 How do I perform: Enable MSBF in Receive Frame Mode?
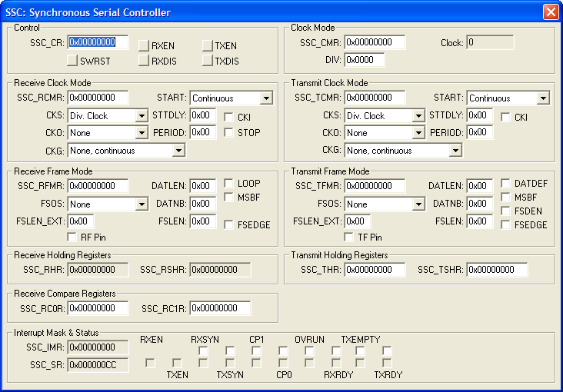point(228,197)
